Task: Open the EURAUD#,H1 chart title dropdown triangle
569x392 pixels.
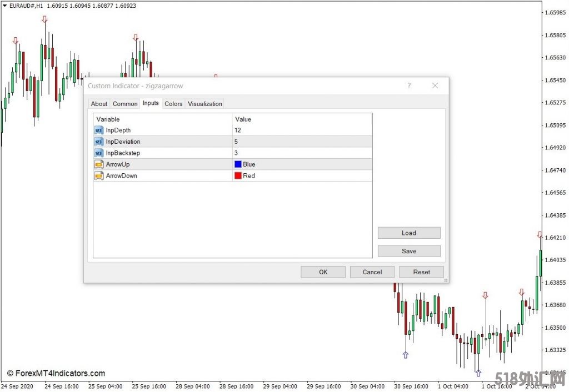Action: 4,6
